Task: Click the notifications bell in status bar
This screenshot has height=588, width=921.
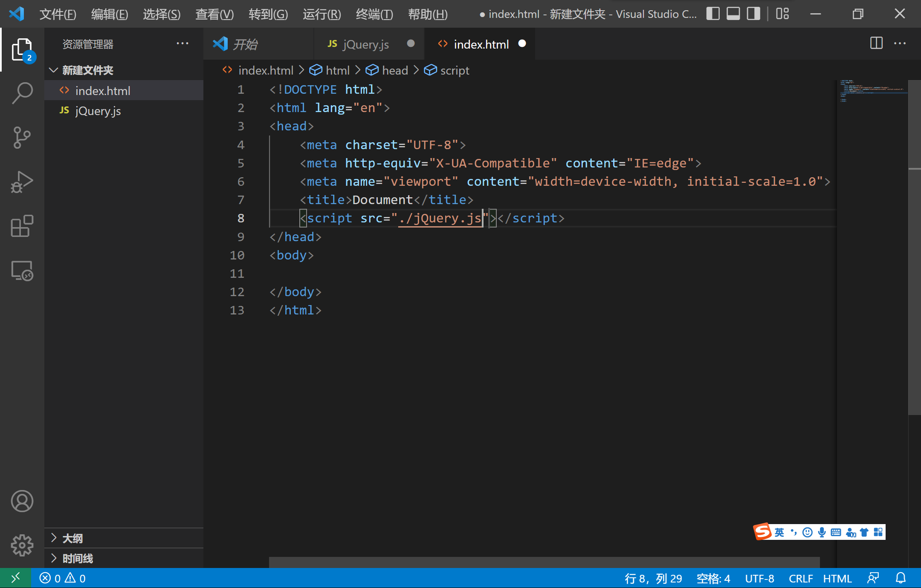Action: (x=901, y=578)
